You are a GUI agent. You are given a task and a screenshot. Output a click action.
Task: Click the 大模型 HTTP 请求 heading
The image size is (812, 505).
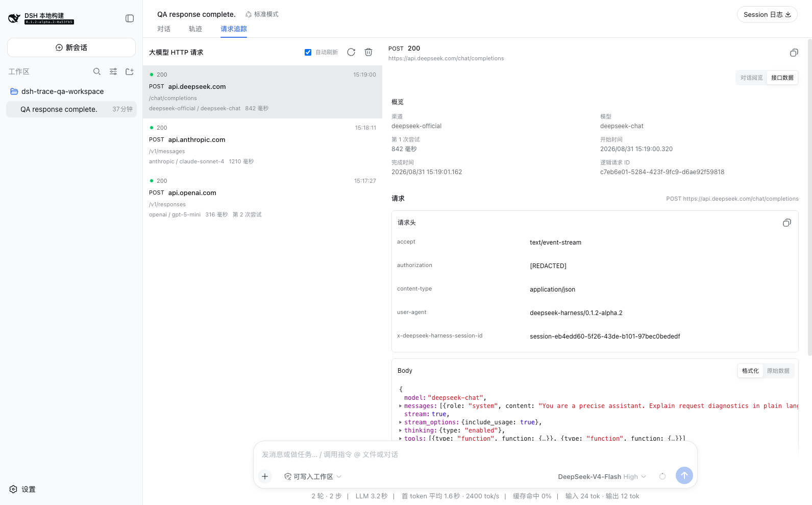[176, 52]
